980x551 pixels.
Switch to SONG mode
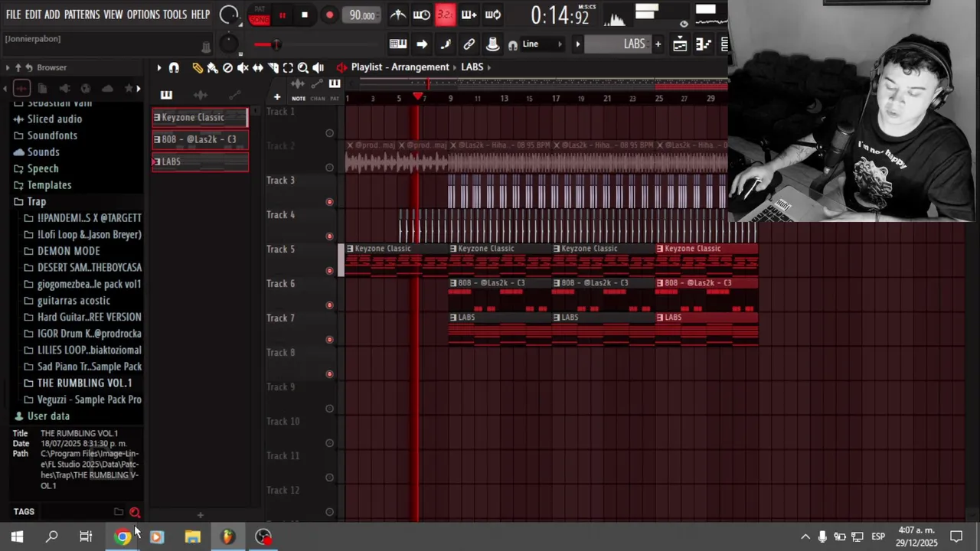259,20
